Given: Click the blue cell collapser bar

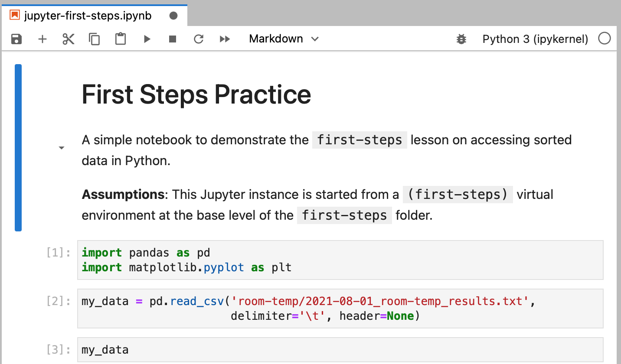Looking at the screenshot, I should point(18,147).
